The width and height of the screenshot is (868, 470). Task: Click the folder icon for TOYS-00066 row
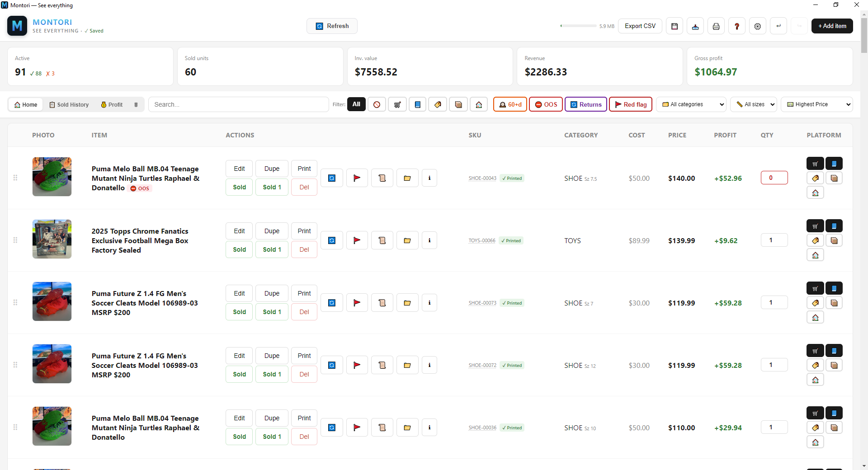(407, 240)
